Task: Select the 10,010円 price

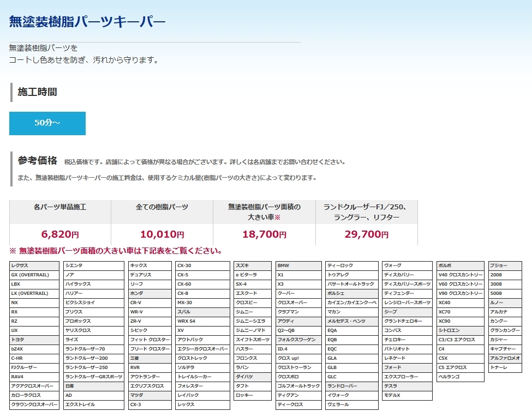Action: 162,234
